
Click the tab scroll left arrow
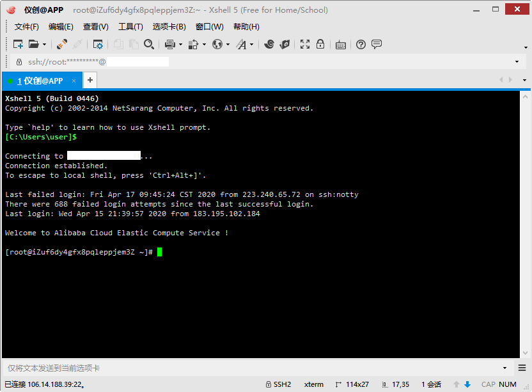[x=501, y=80]
